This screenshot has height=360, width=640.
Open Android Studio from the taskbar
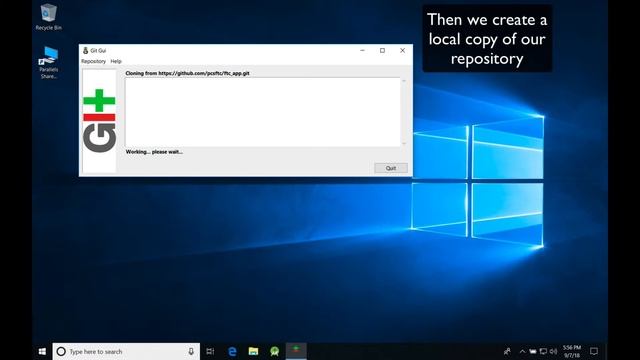tap(275, 351)
